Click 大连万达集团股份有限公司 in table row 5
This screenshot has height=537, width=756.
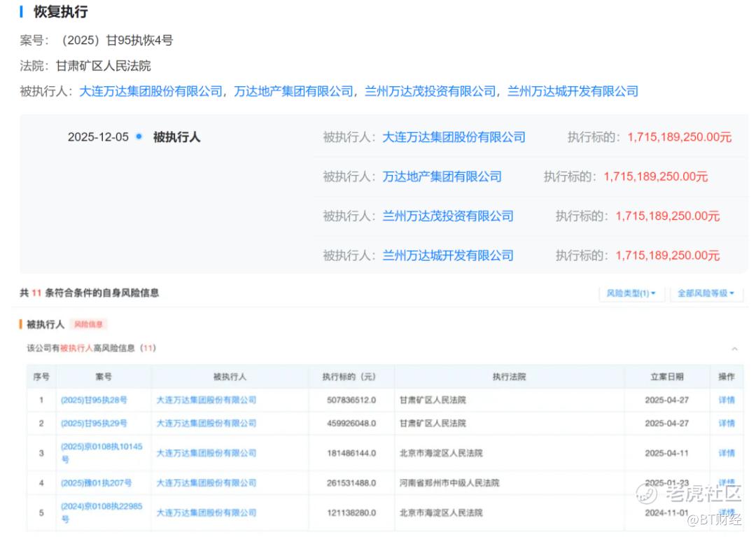pos(206,513)
